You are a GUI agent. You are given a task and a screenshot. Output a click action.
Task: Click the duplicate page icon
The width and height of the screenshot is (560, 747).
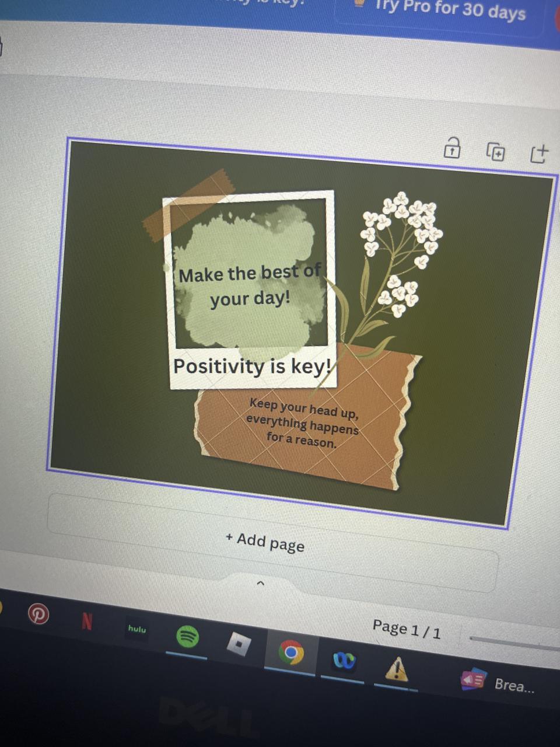(496, 152)
